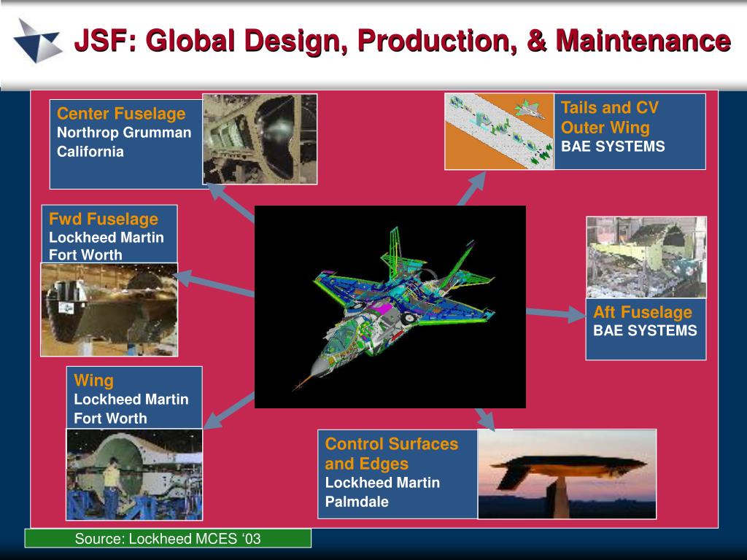Open the aft fuselage structure photo
747x560 pixels.
646,257
